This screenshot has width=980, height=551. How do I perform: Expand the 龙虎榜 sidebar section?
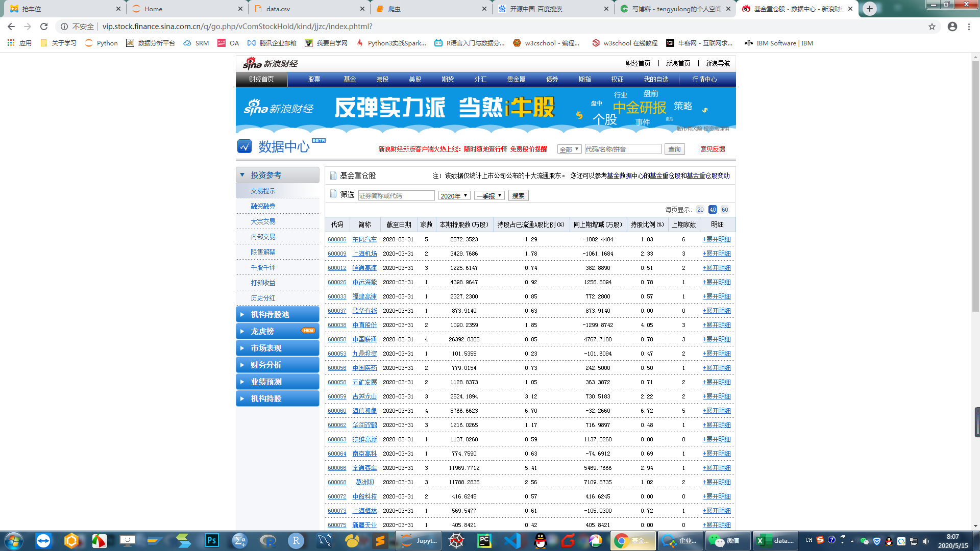278,331
